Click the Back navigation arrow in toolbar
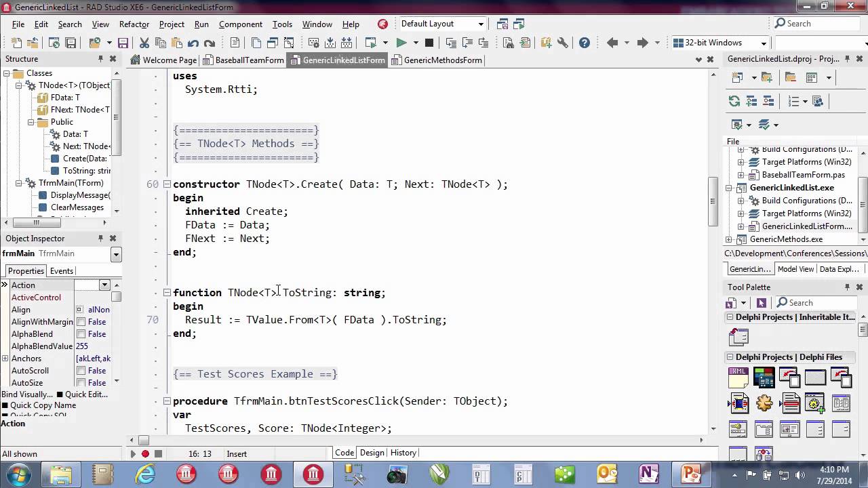This screenshot has width=868, height=488. click(612, 43)
